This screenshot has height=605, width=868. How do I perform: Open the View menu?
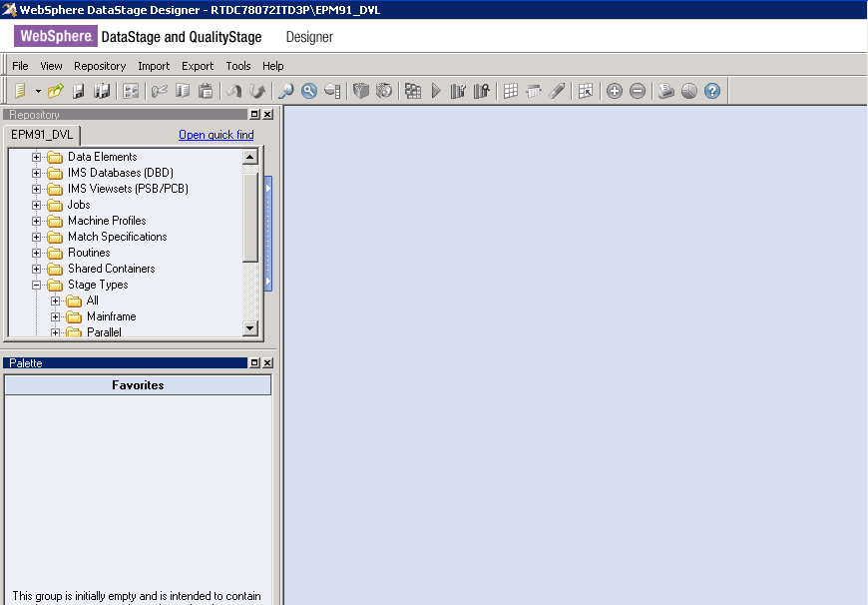pos(51,66)
